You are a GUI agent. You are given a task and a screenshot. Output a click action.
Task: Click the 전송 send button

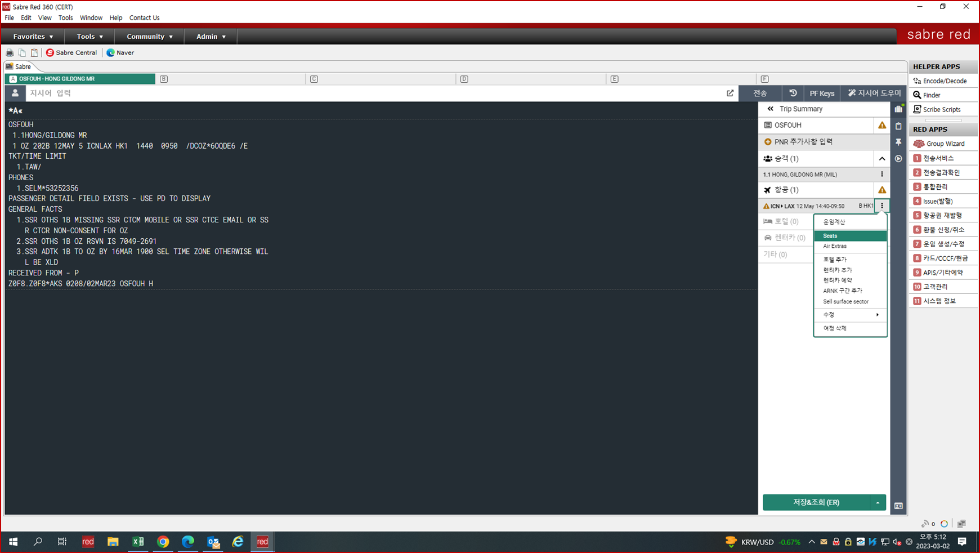point(760,93)
